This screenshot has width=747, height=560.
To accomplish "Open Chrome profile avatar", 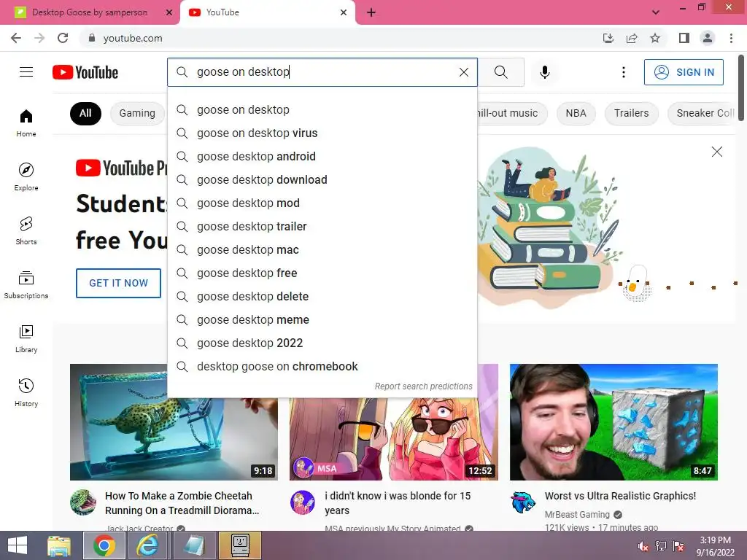I will click(708, 38).
